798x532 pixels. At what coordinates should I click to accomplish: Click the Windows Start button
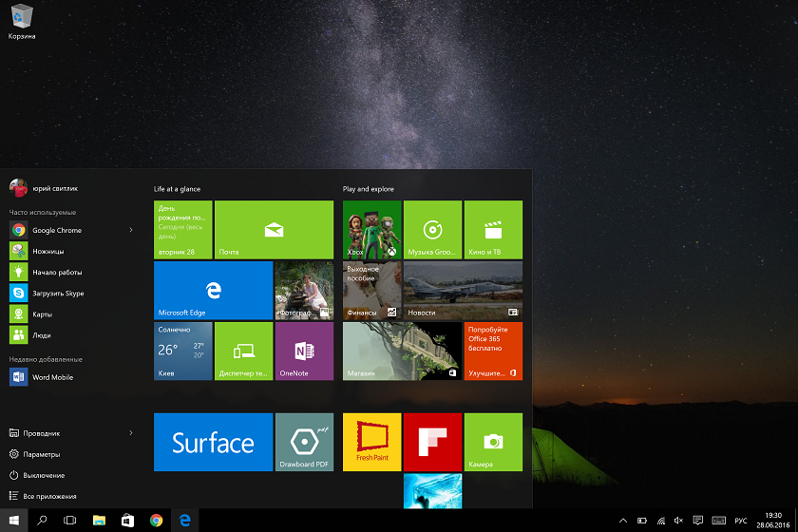(x=13, y=521)
